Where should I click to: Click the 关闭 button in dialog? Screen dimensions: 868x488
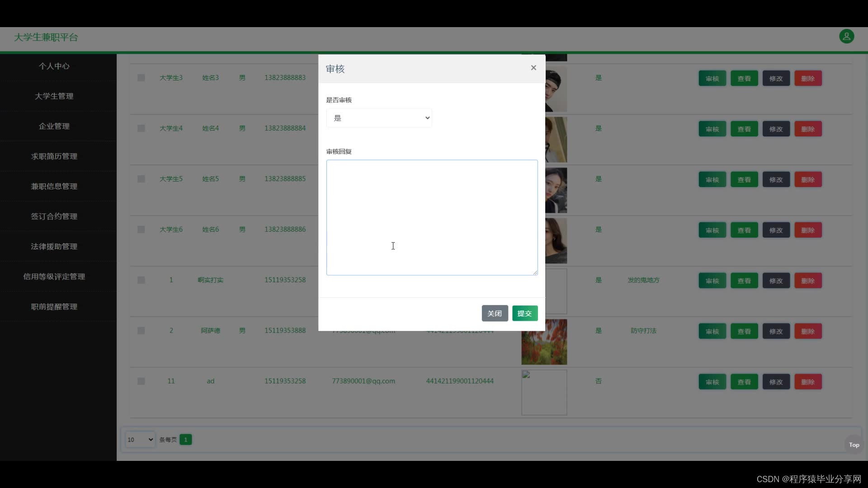click(495, 313)
